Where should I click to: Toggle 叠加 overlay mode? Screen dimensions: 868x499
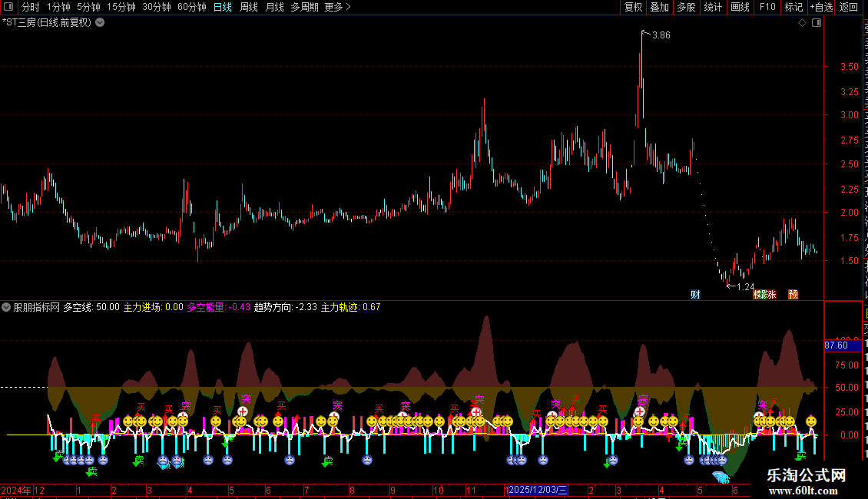[x=659, y=7]
